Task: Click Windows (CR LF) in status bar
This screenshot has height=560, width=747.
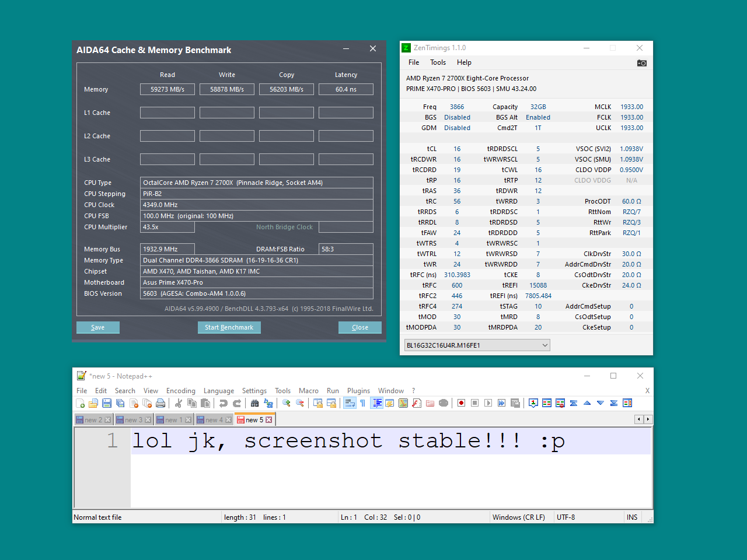Action: click(x=519, y=517)
